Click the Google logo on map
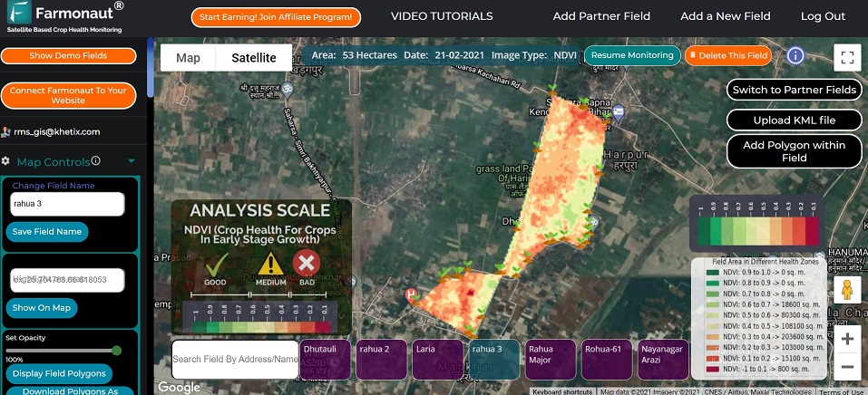The width and height of the screenshot is (868, 395). coord(179,387)
